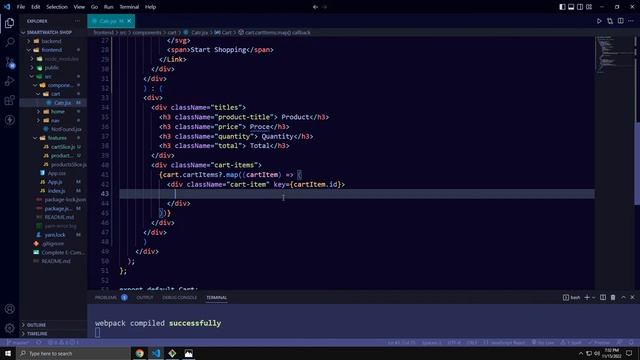Click the Split Terminal icon
This screenshot has width=640, height=360.
603,298
